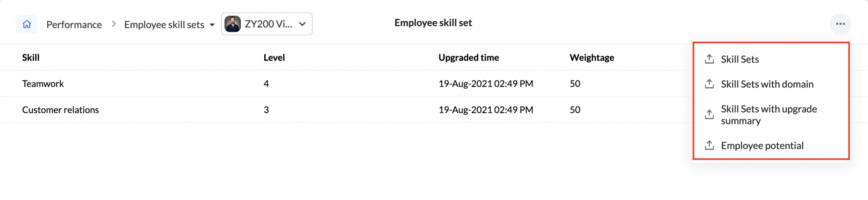Screen dimensions: 868x200
Task: Click the employee avatar photo
Action: coord(233,24)
